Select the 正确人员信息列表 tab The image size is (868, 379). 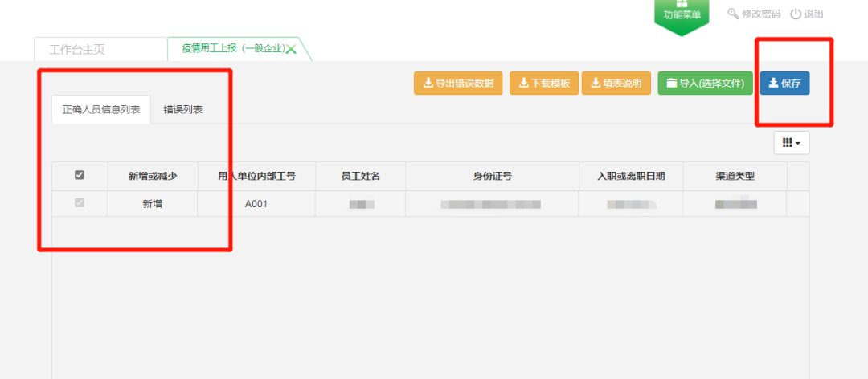pyautogui.click(x=101, y=109)
